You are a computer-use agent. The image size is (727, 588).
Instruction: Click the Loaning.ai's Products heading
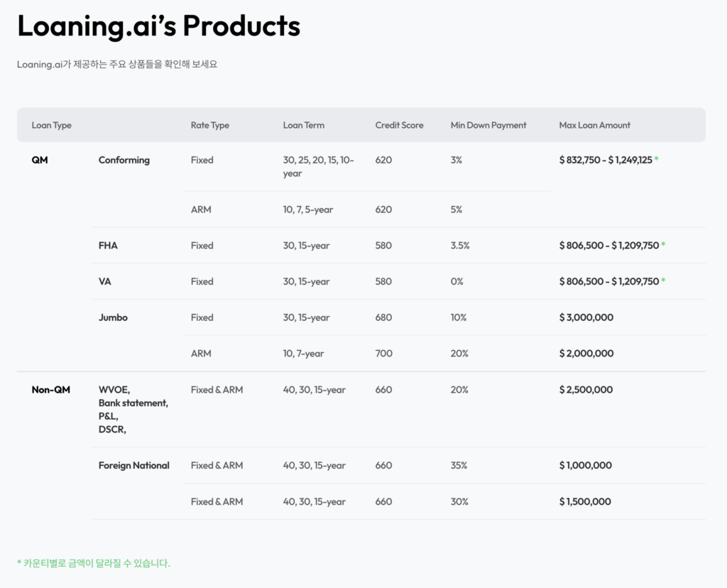tap(158, 26)
